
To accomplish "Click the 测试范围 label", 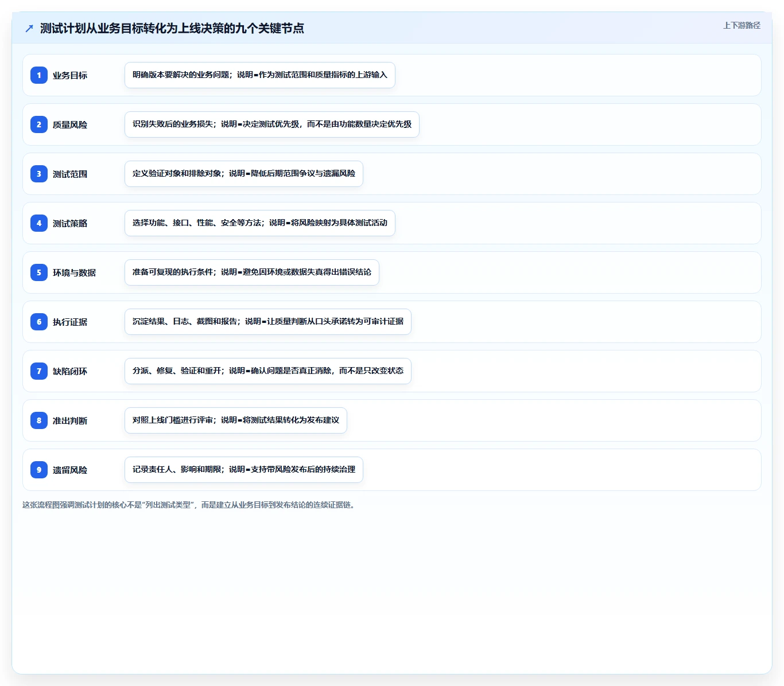I will click(x=70, y=174).
